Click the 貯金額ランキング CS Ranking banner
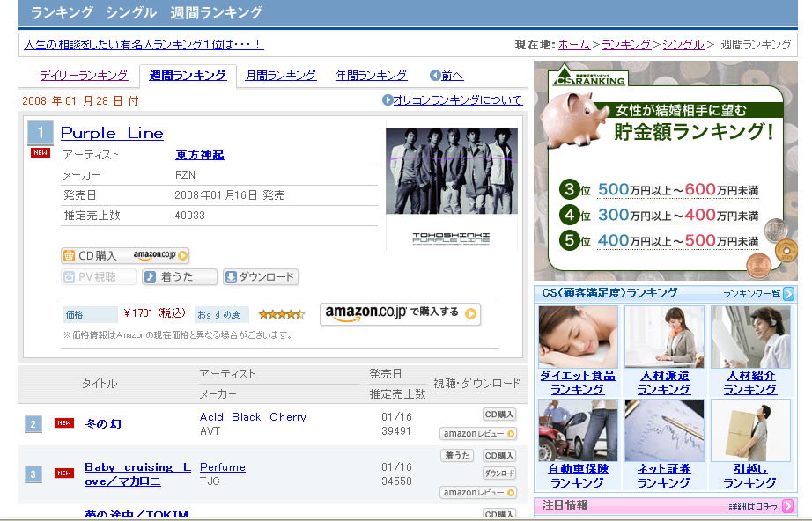Viewport: 812px width, 521px height. point(666,171)
